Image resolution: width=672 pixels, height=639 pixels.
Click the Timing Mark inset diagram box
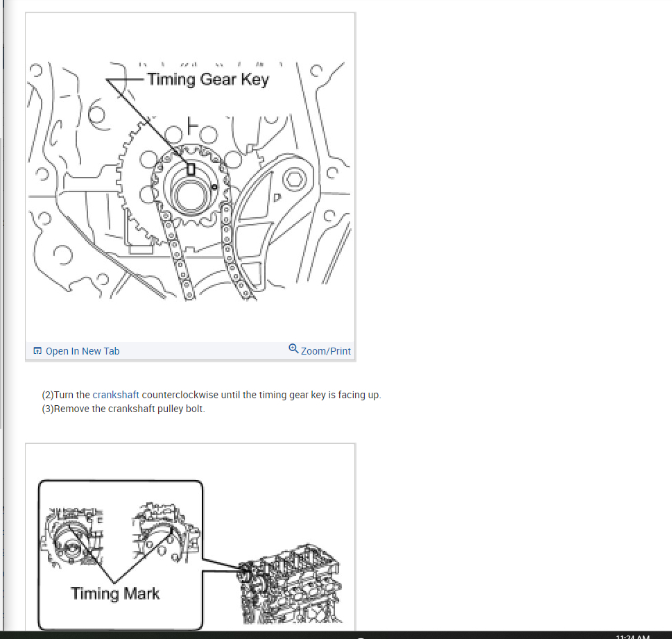pyautogui.click(x=121, y=555)
